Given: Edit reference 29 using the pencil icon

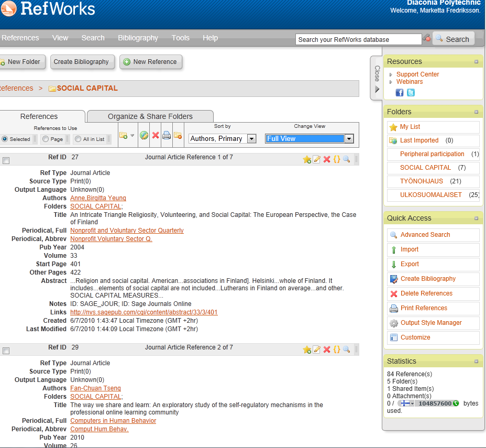Looking at the screenshot, I should [x=317, y=349].
